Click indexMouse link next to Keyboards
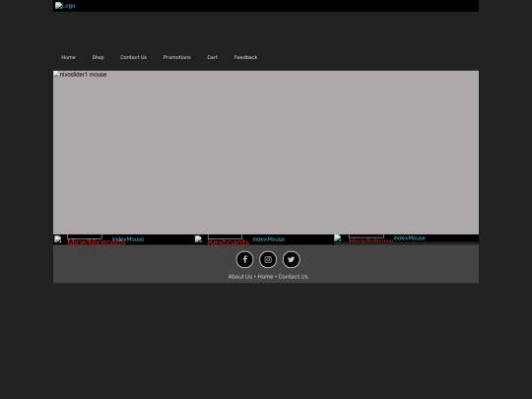532x399 pixels. [x=269, y=239]
